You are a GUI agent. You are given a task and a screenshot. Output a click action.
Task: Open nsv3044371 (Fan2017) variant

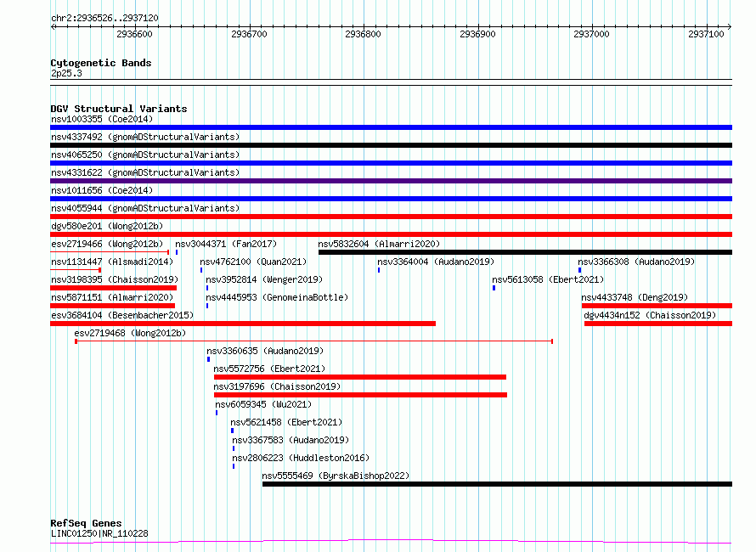point(226,244)
